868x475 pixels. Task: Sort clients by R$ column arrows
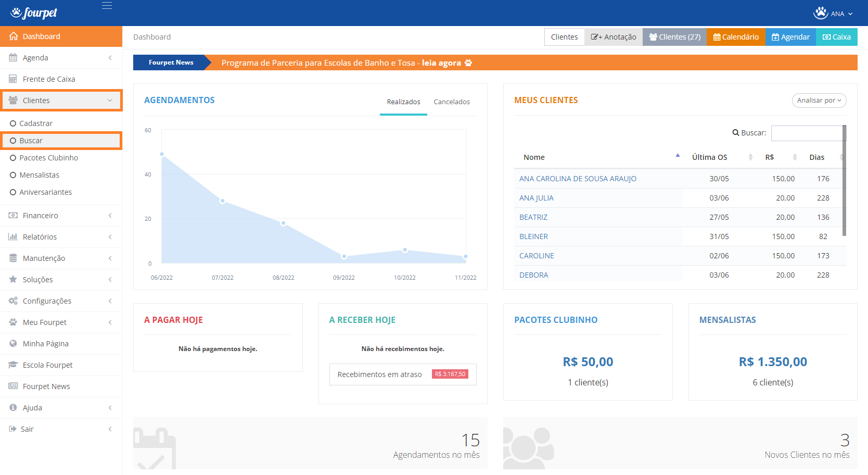pos(795,157)
